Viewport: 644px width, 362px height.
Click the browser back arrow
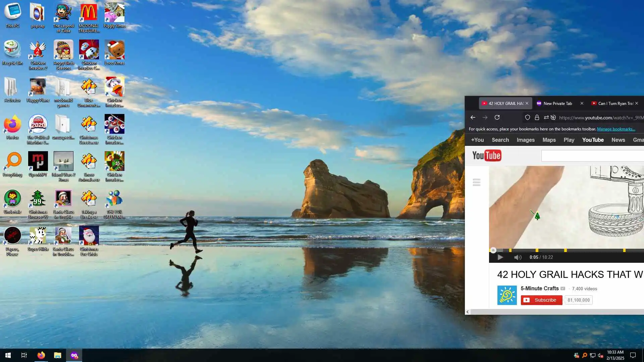pos(473,117)
